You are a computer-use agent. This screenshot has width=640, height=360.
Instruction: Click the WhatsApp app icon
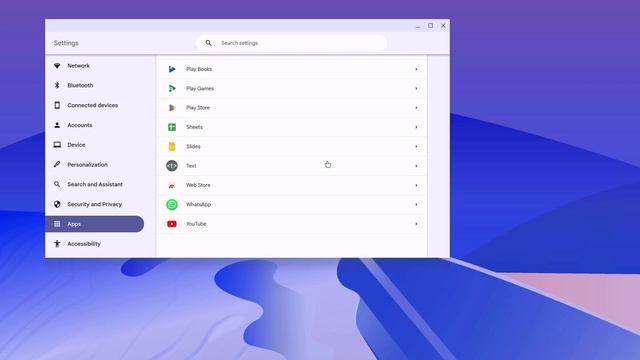pos(172,204)
